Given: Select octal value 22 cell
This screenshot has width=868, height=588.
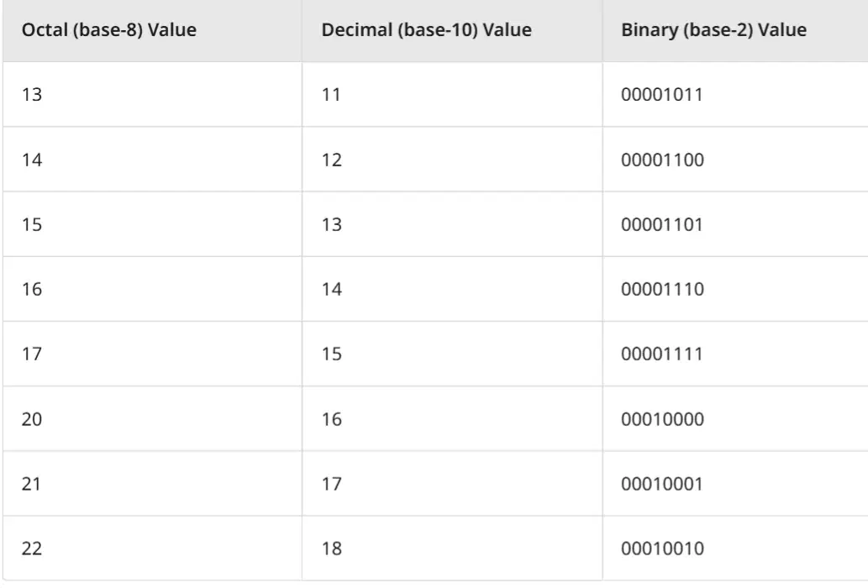Looking at the screenshot, I should click(x=152, y=549).
